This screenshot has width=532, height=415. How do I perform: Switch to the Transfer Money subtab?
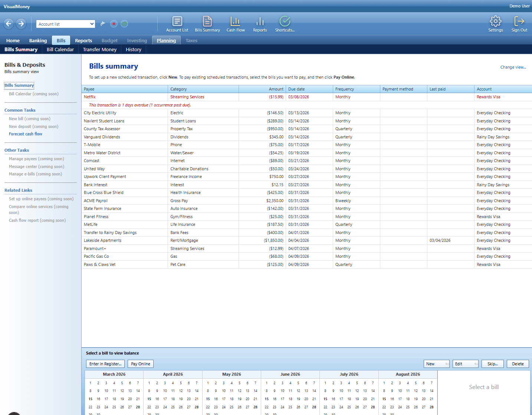pos(99,50)
